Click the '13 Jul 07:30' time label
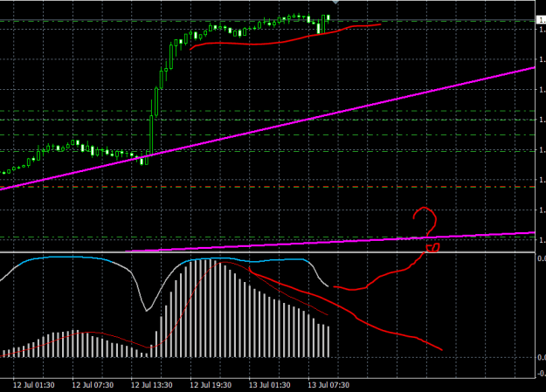The image size is (546, 392). pyautogui.click(x=328, y=385)
